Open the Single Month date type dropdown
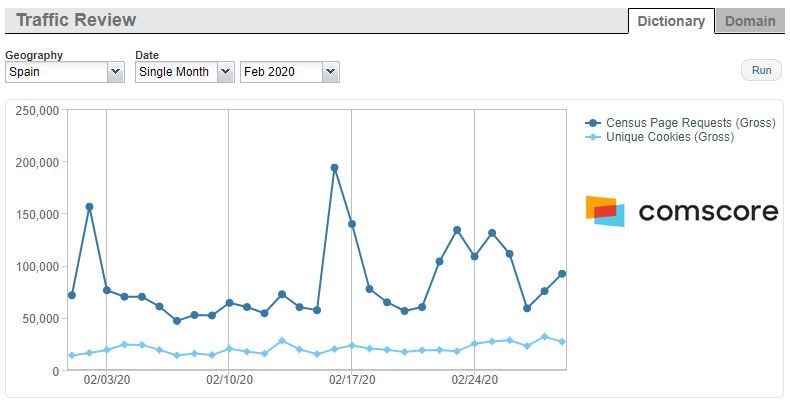790x411 pixels. [184, 72]
